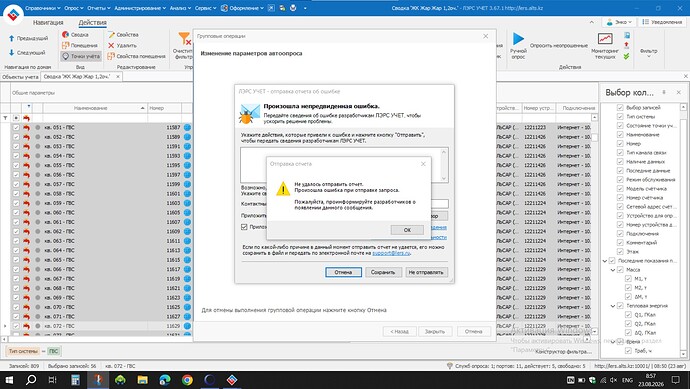Open the Опрос menu

pyautogui.click(x=73, y=8)
